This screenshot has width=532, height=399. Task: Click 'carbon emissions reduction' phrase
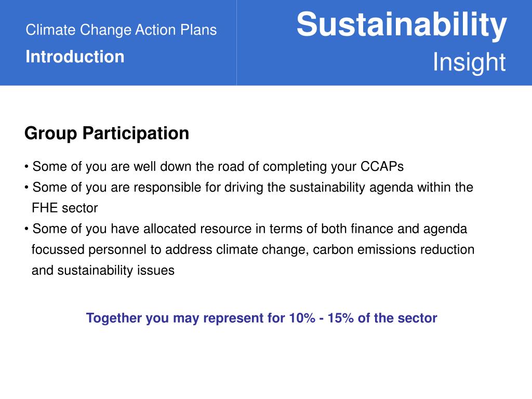394,250
